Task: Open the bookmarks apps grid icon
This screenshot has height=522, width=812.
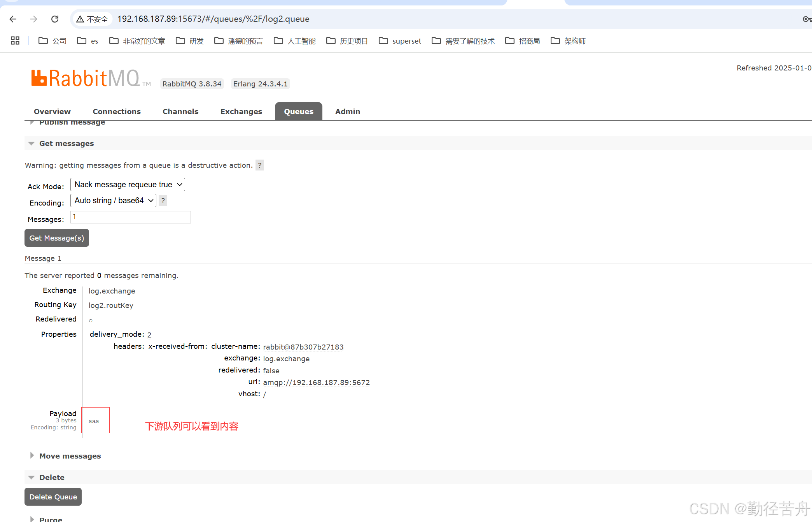Action: point(15,40)
